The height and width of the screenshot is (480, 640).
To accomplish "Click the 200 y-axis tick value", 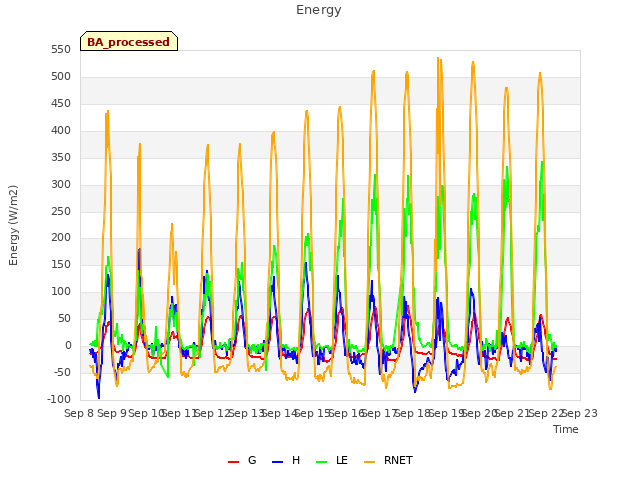I will coord(61,238).
